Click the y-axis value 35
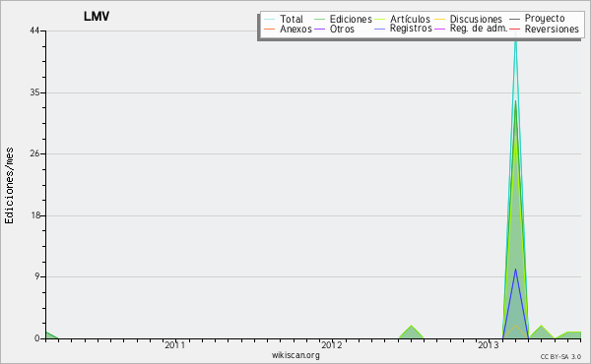 coord(34,92)
